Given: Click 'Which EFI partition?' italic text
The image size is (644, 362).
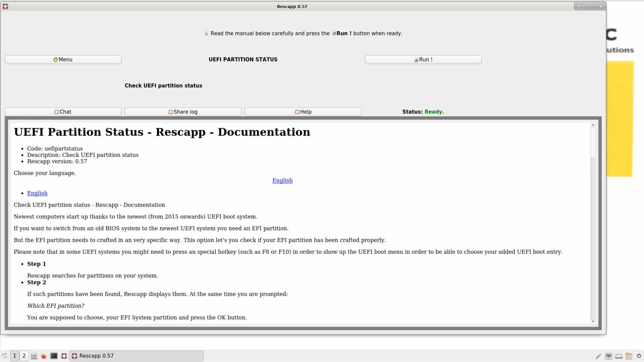Looking at the screenshot, I should pos(56,306).
